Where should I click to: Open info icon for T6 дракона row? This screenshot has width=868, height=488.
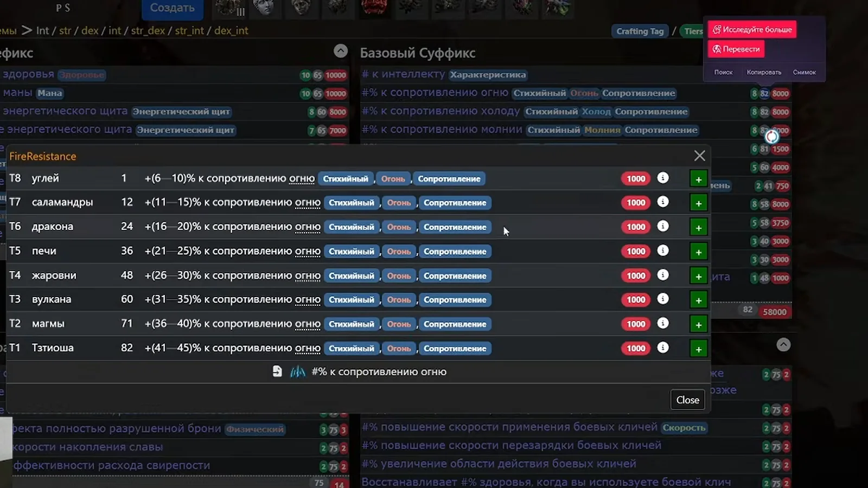coord(663,226)
